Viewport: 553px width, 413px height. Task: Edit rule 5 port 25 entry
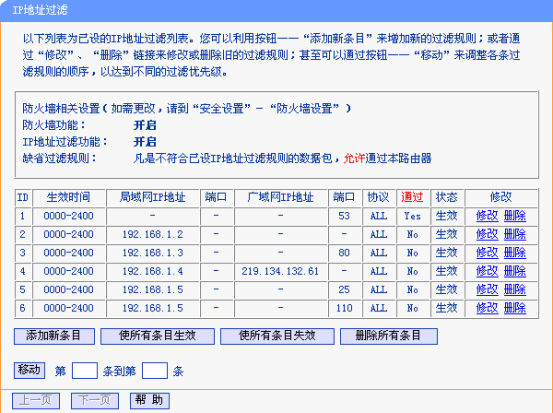pos(487,290)
